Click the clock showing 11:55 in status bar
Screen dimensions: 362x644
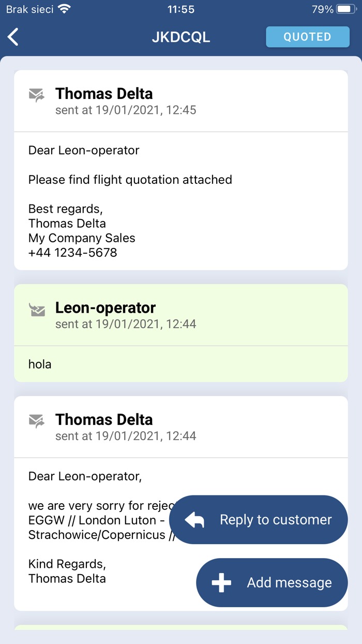[180, 8]
